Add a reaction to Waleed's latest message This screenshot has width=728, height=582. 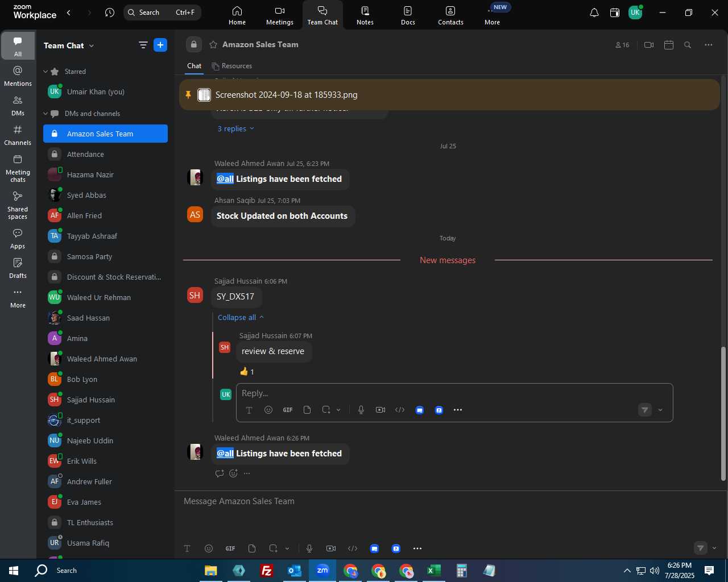tap(233, 473)
